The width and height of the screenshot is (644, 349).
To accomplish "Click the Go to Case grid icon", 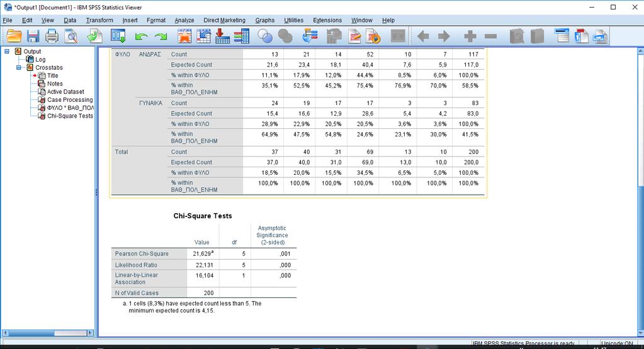I will 203,36.
